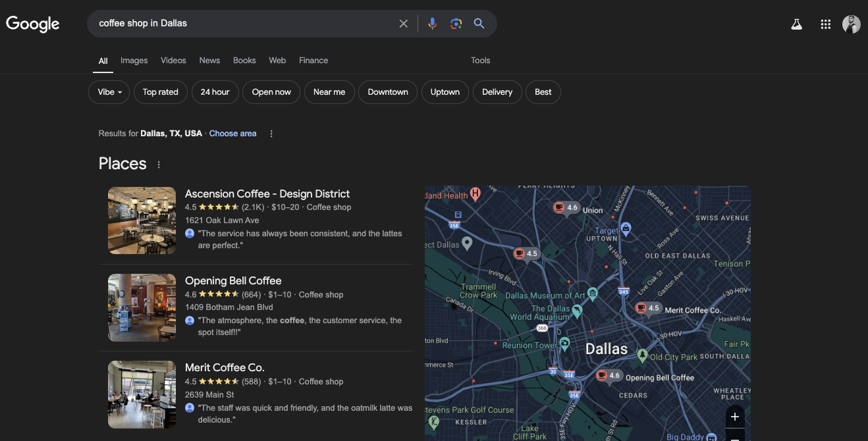
Task: Open the Books tab
Action: (244, 61)
